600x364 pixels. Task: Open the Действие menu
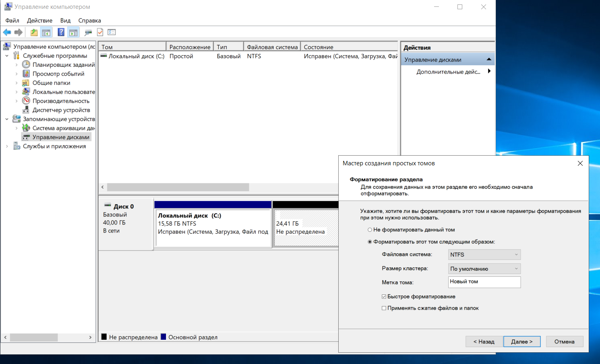pos(39,21)
